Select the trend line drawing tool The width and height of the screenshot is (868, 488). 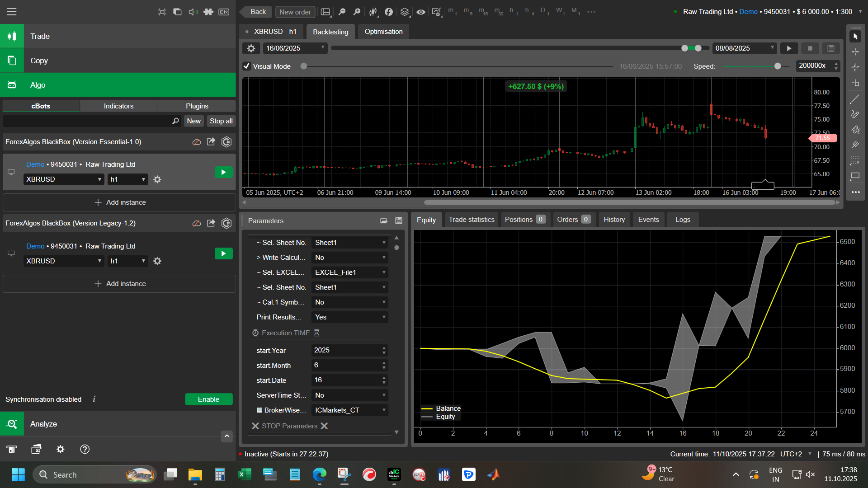(x=855, y=99)
